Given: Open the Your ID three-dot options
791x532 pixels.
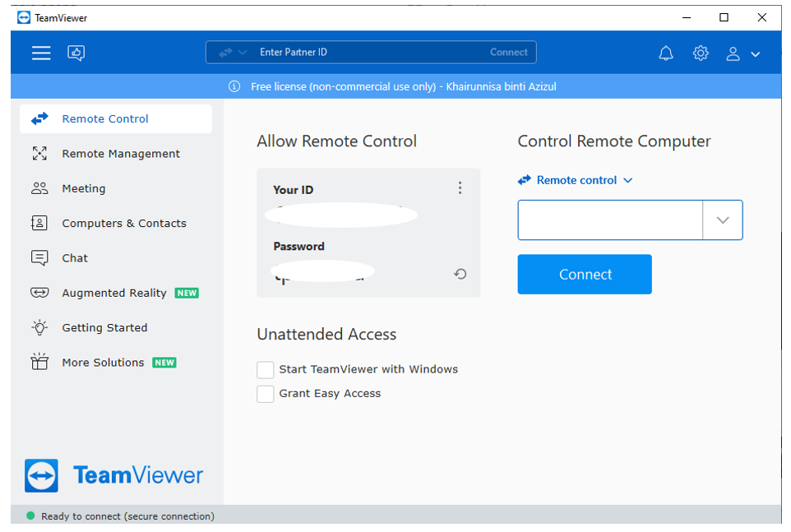Looking at the screenshot, I should [460, 188].
